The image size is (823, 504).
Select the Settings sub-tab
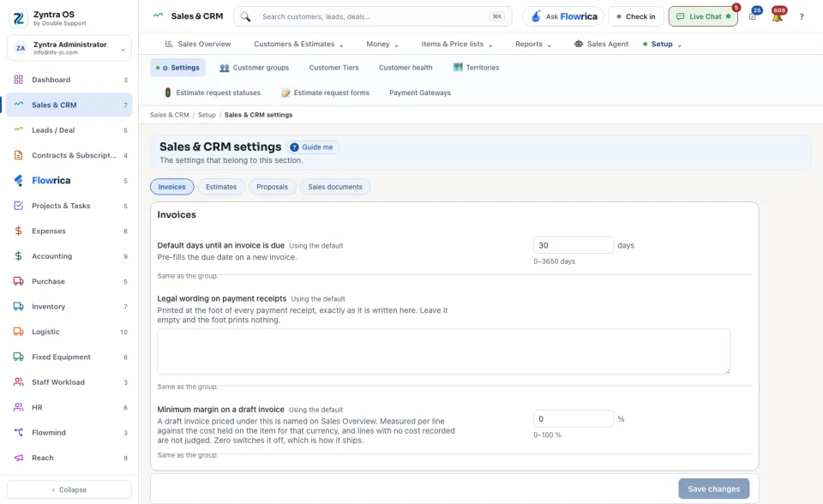coord(178,68)
